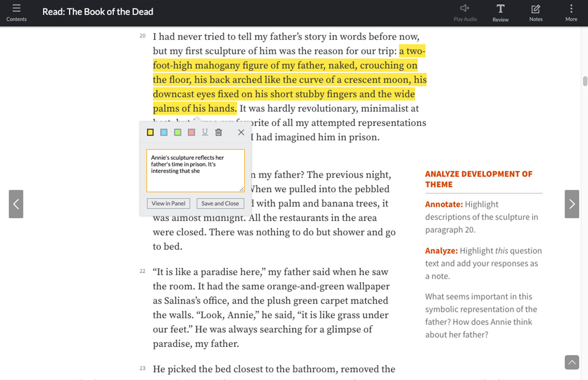The height and width of the screenshot is (380, 588).
Task: Go to next page arrow
Action: [x=572, y=204]
